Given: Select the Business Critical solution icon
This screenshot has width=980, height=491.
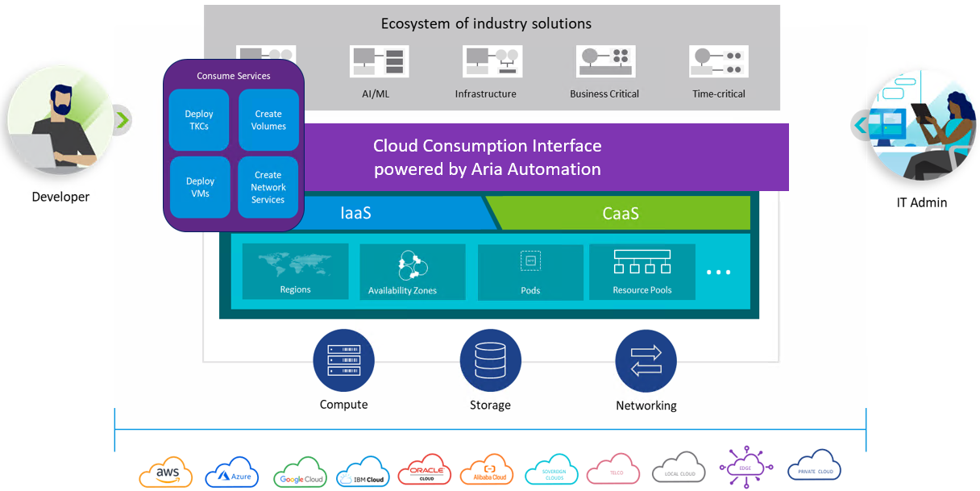Looking at the screenshot, I should click(x=604, y=61).
